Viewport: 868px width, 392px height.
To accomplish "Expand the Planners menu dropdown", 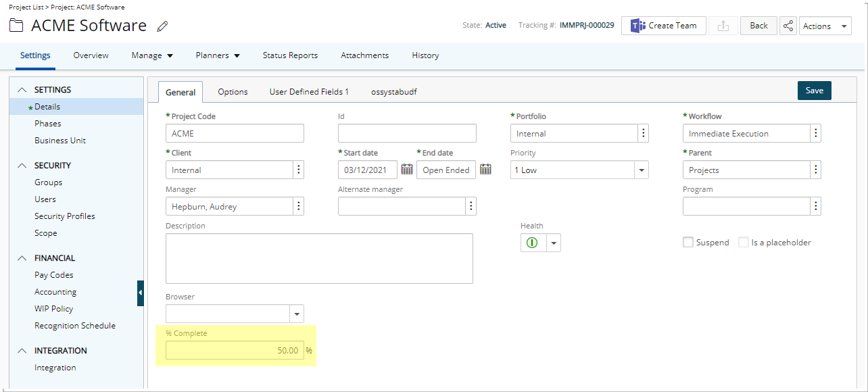I will click(218, 55).
